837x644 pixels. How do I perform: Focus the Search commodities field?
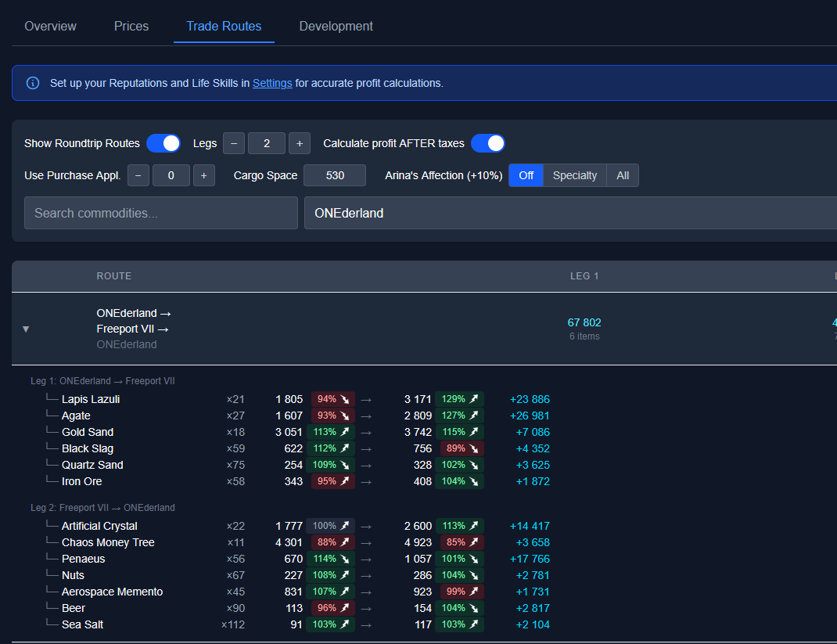point(160,213)
